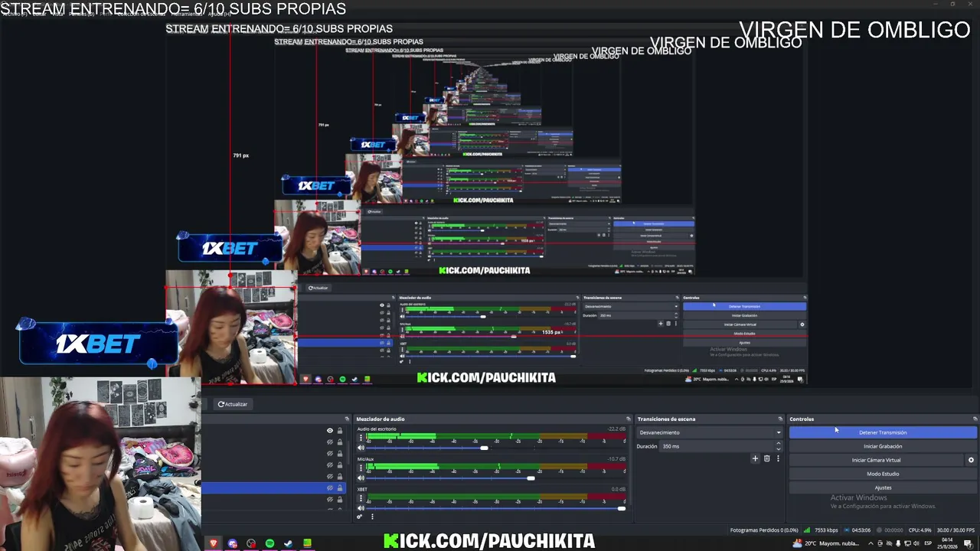Remove transition using the trash icon

(766, 458)
